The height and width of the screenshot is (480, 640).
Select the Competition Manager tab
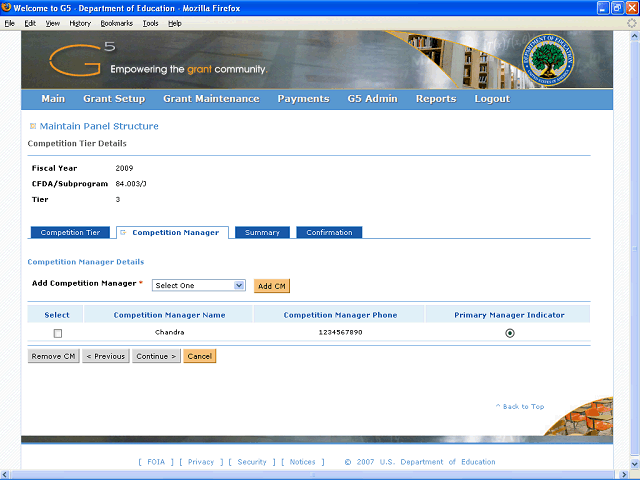pyautogui.click(x=172, y=232)
